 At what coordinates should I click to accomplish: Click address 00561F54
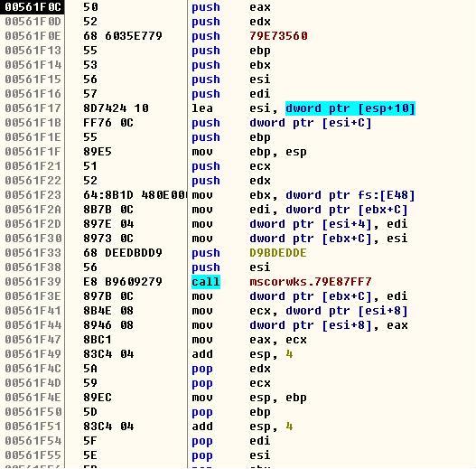pos(33,441)
